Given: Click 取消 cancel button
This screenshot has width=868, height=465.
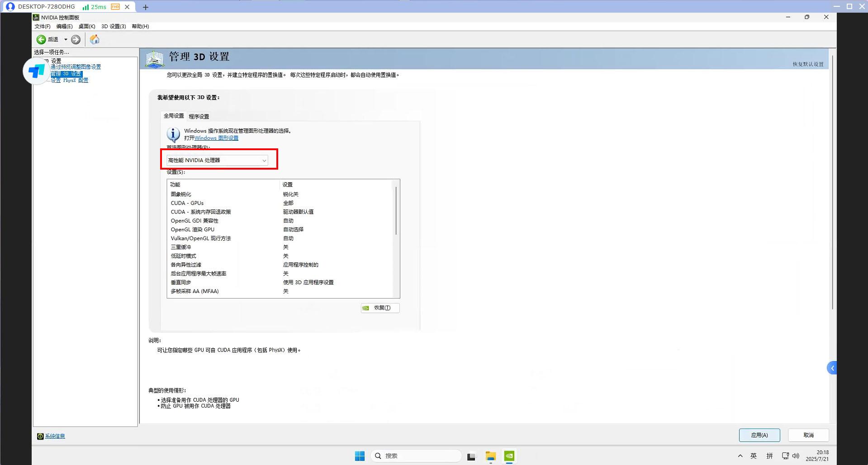Looking at the screenshot, I should pyautogui.click(x=808, y=435).
